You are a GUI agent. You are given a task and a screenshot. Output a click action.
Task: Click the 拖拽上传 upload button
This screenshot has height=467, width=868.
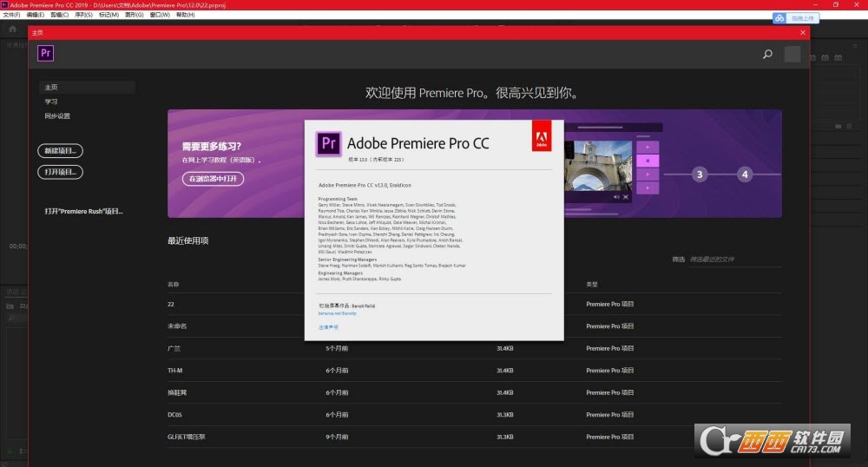pos(802,18)
